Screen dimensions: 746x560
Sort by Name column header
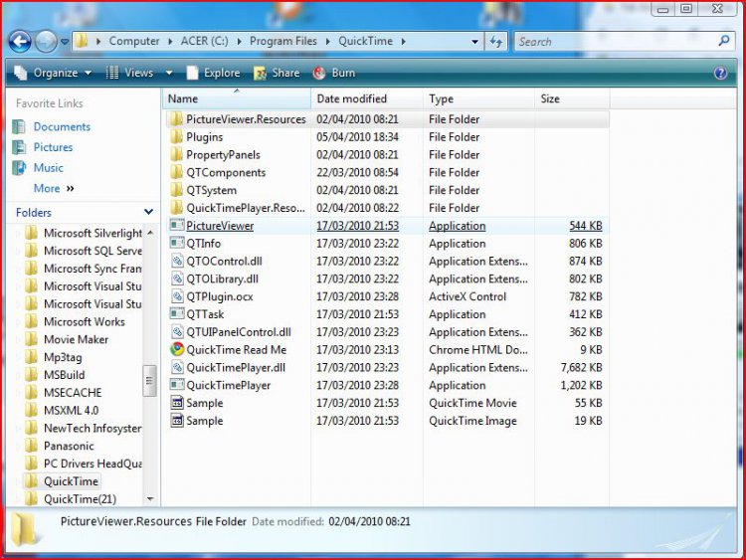[x=237, y=98]
